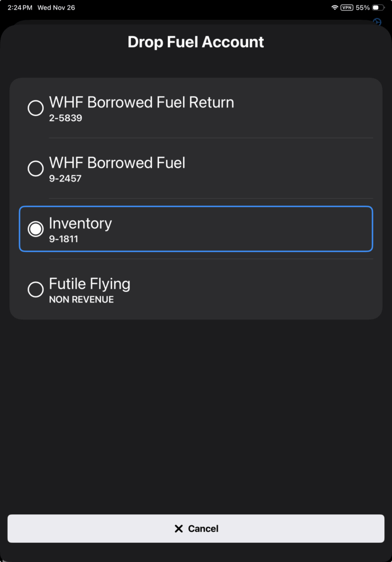
Task: Tap the VPN indicator in status bar
Action: pyautogui.click(x=346, y=8)
